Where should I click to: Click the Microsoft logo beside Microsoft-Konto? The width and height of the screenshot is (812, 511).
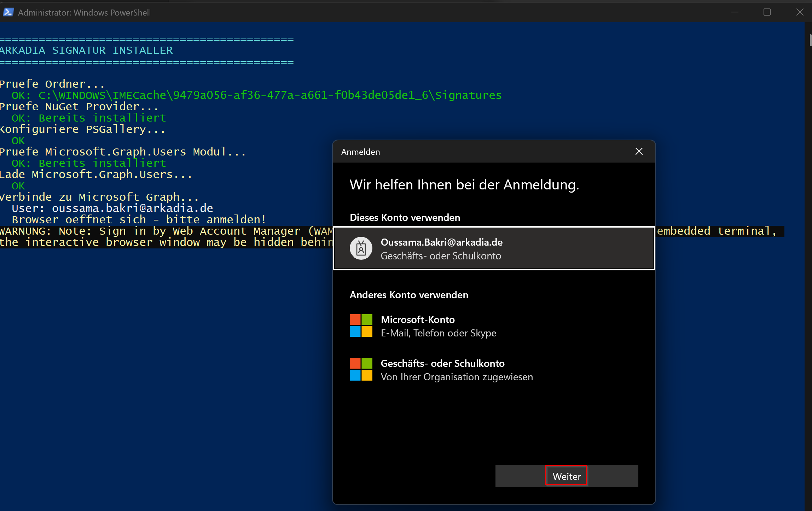[x=361, y=326]
